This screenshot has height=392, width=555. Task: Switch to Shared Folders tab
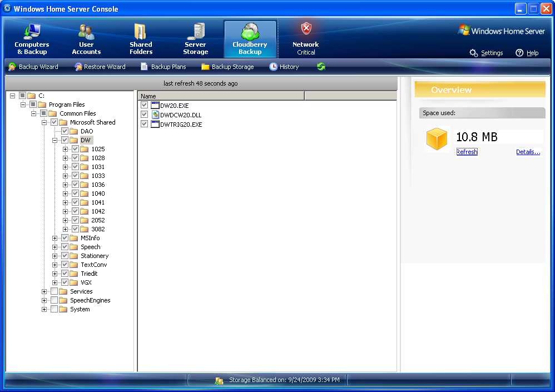(x=141, y=39)
